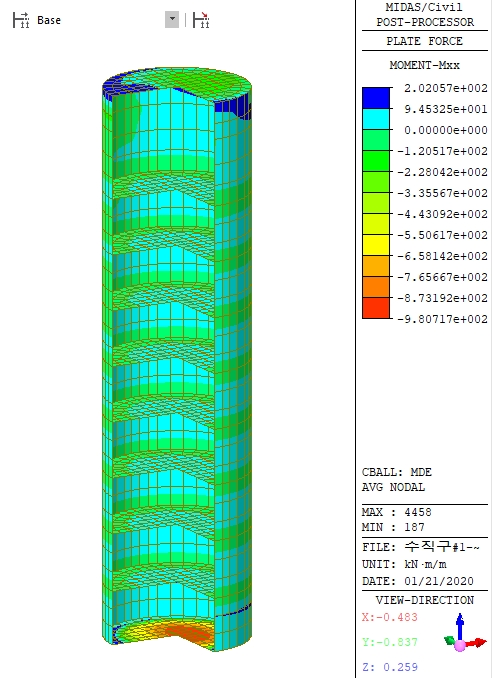Click the FILE name entry
The width and height of the screenshot is (492, 678).
coord(421,547)
